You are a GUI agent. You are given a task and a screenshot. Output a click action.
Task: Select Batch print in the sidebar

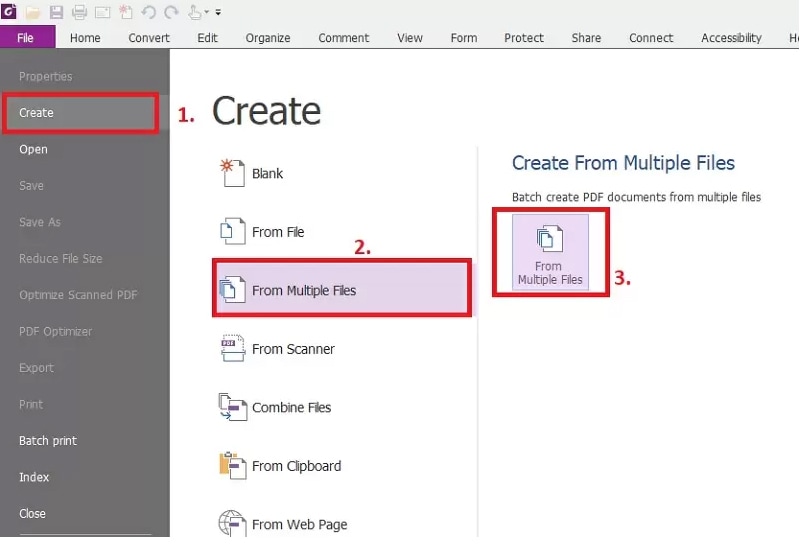(48, 441)
